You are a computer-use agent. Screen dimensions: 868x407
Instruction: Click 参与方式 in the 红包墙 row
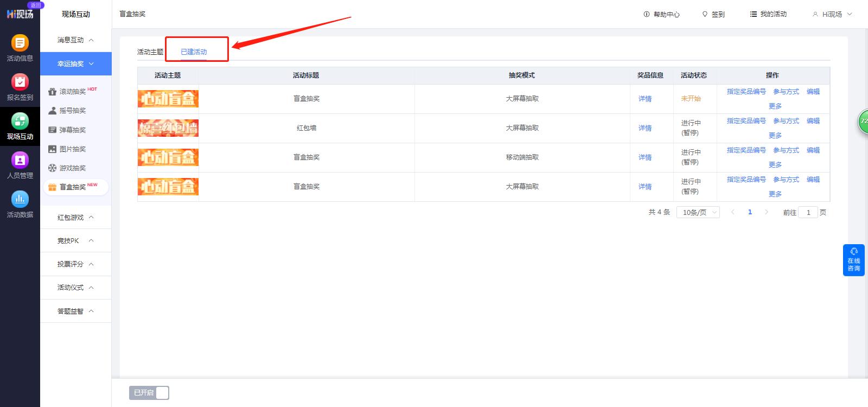[x=786, y=121]
